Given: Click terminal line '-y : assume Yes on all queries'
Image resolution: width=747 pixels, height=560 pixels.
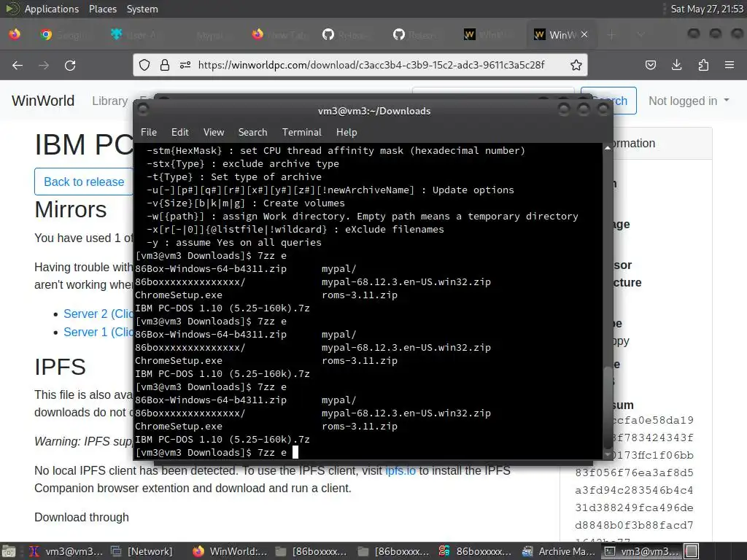Looking at the screenshot, I should (234, 242).
